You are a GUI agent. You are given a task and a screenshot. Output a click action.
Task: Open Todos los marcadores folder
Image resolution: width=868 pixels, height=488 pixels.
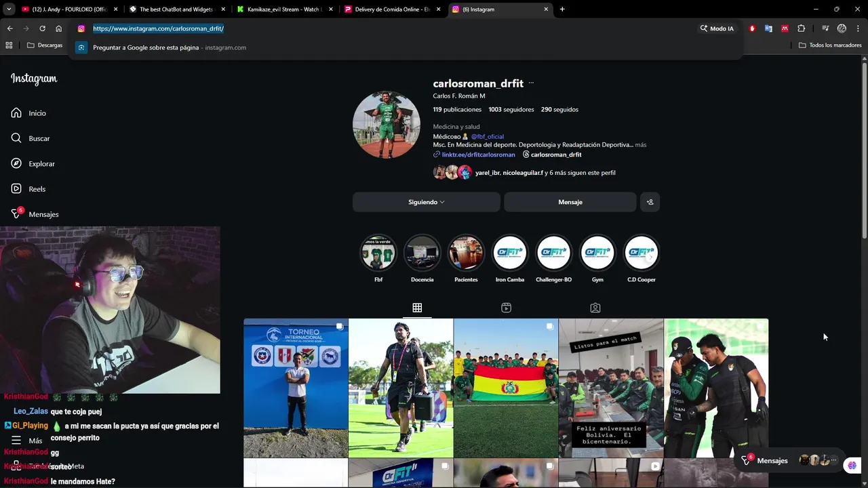830,45
